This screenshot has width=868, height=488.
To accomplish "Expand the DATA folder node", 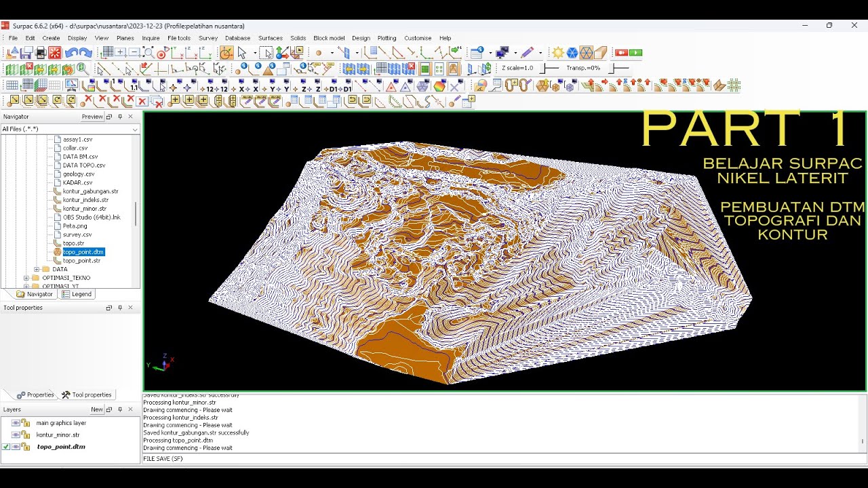I will pos(37,269).
